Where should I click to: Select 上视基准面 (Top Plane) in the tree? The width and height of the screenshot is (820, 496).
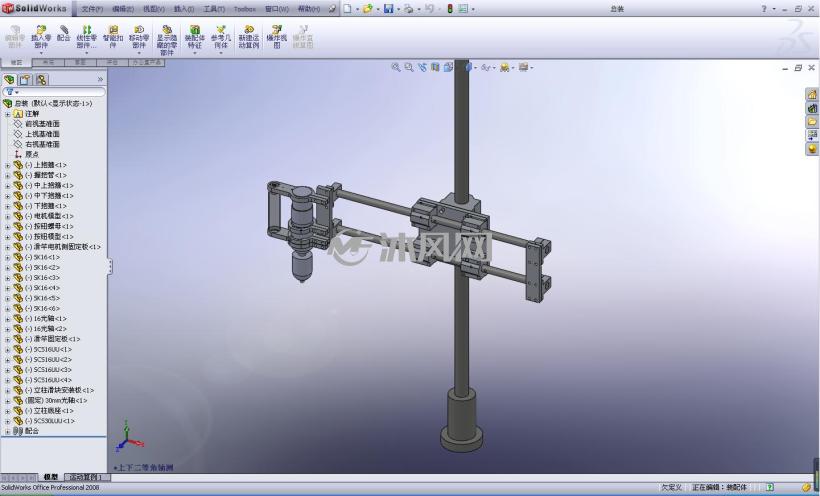[x=42, y=134]
